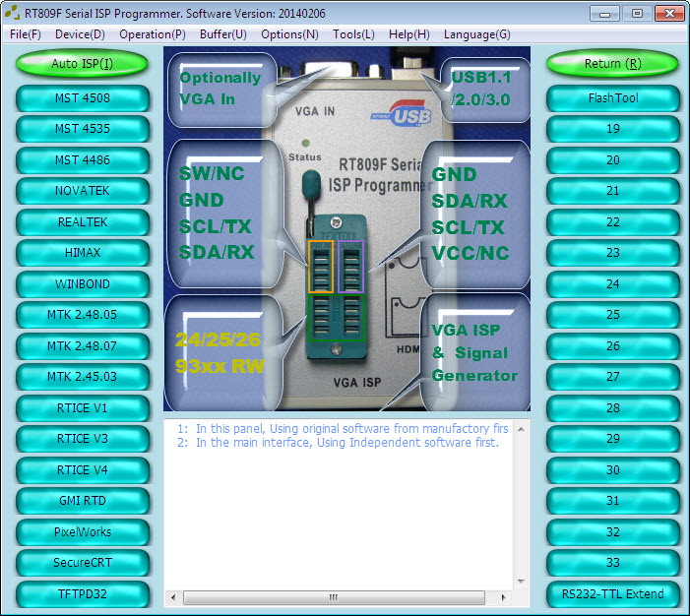Click button number 25

pyautogui.click(x=613, y=315)
